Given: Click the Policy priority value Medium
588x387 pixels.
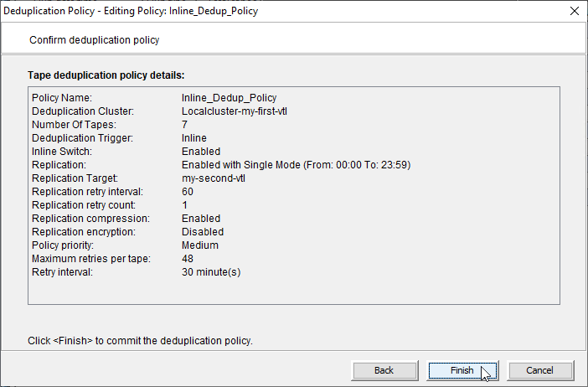Looking at the screenshot, I should (x=200, y=245).
